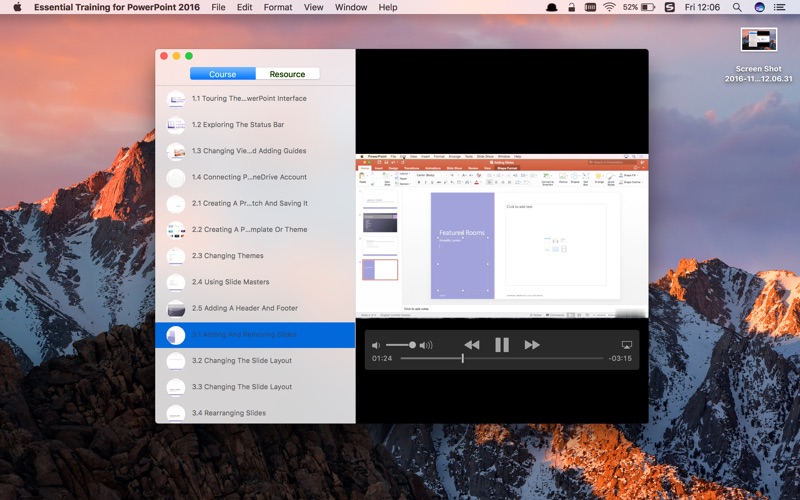Open lesson 2.1 Creating A Pr...tch And Saving It

[x=255, y=203]
